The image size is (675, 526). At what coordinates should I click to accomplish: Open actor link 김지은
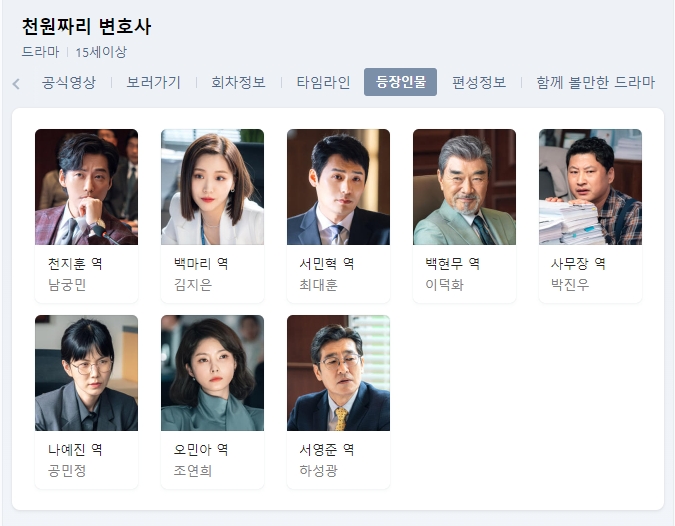click(x=193, y=285)
